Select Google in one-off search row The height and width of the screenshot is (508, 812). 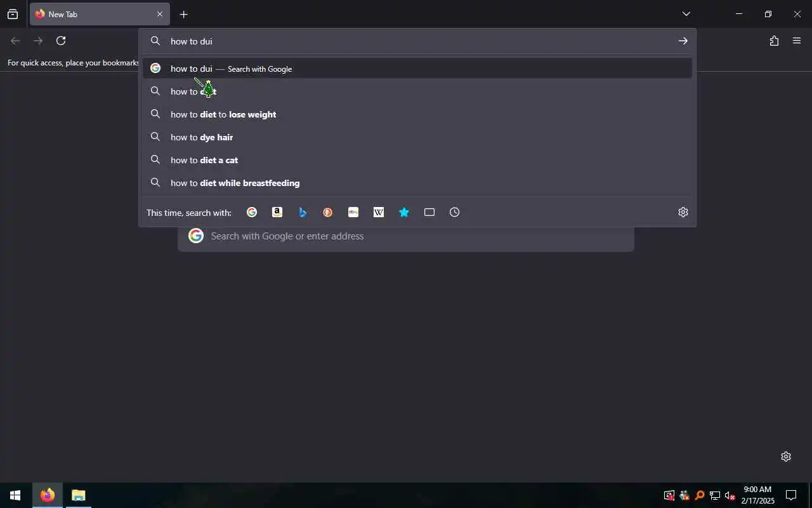pyautogui.click(x=252, y=212)
